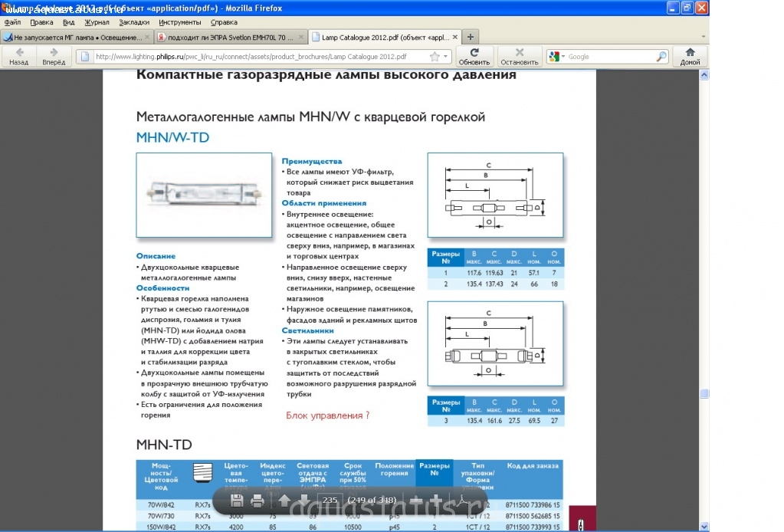Click the '161.6' value in size 3 table
Screen dimensions: 784x532
[494, 421]
